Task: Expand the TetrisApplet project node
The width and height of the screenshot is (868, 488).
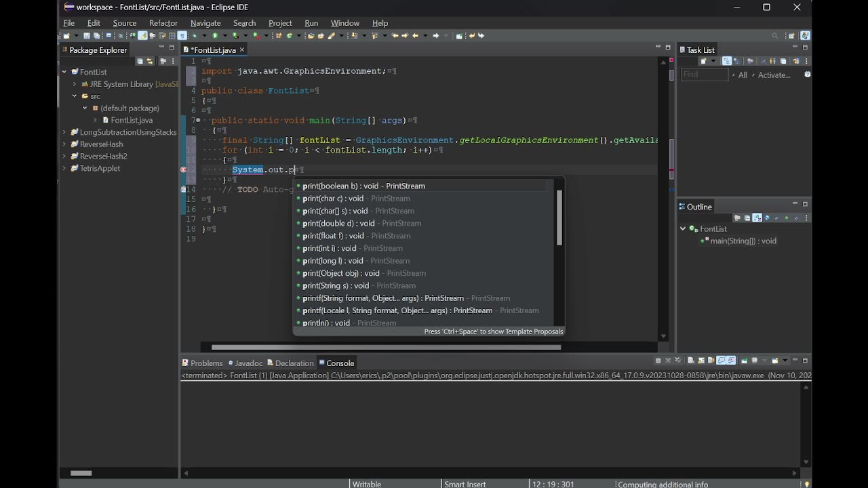Action: click(x=64, y=168)
